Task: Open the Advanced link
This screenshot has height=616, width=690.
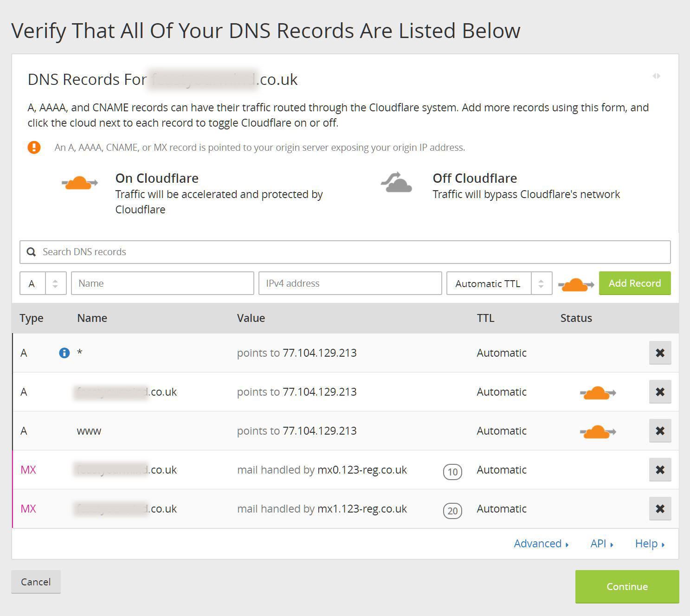Action: 541,544
